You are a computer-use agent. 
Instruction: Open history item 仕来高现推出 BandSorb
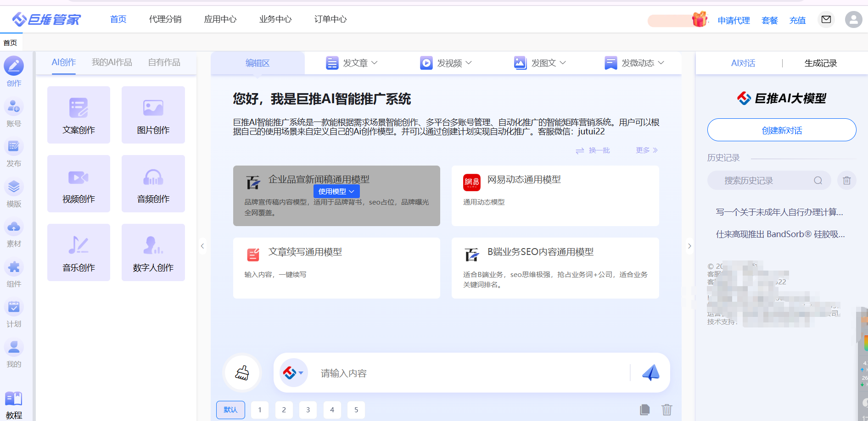780,234
